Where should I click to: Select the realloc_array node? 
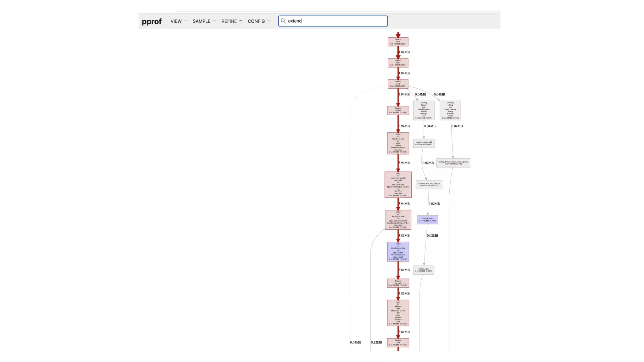(x=423, y=270)
